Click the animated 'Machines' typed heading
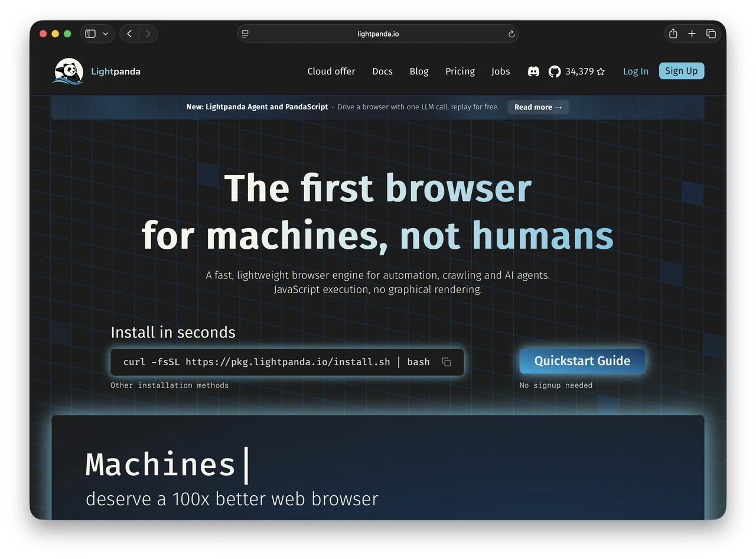Screen dimensions: 756x559 click(x=161, y=464)
